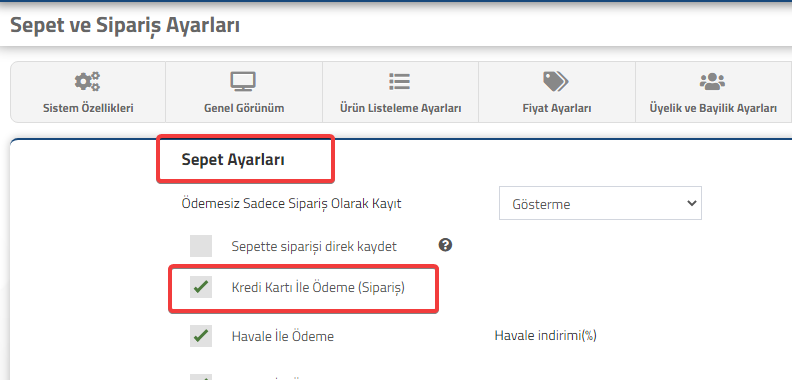Click the price tags icon for Fiyat Ayarları

pos(556,81)
